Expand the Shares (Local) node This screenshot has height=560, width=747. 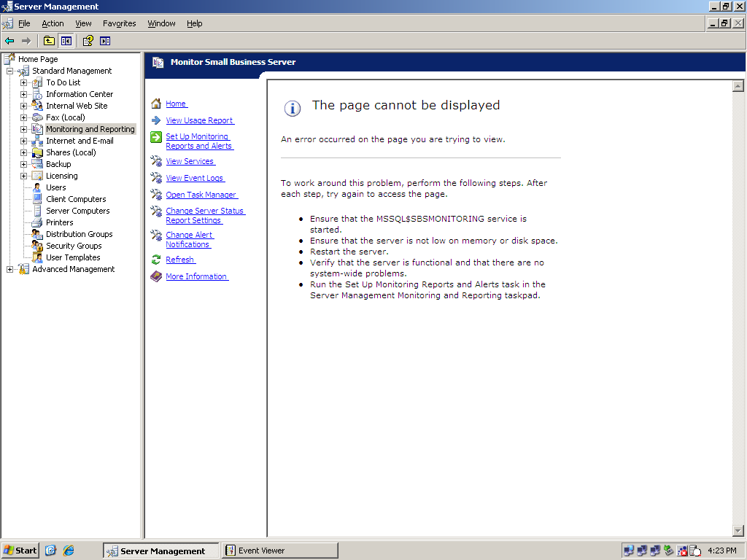(23, 152)
